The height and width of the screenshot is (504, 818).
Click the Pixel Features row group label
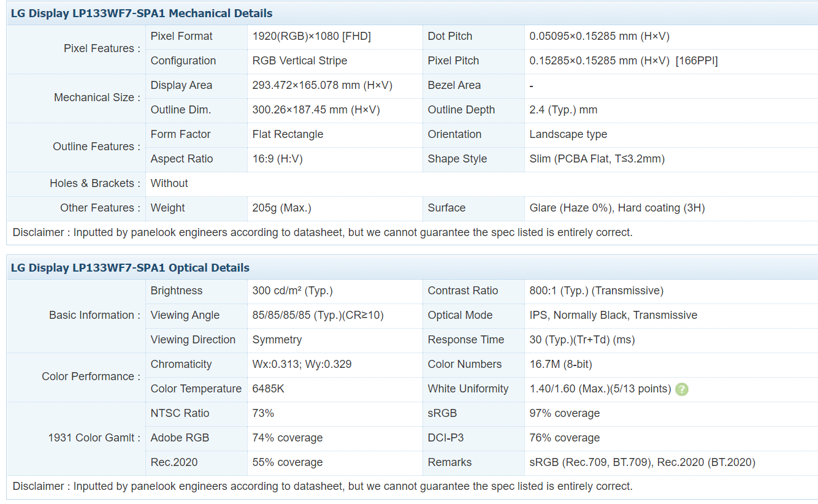coord(102,48)
